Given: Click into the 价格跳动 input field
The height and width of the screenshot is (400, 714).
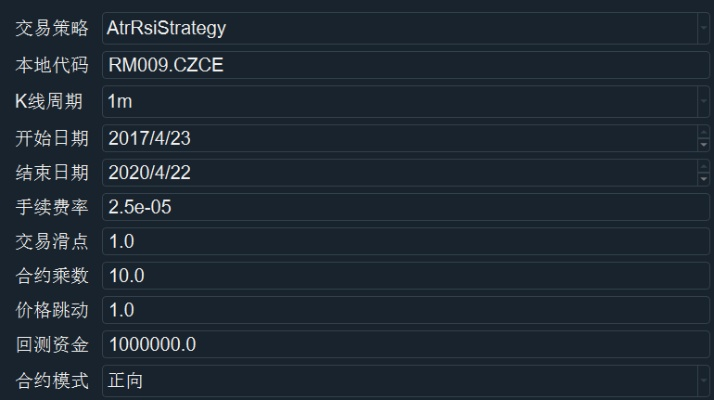Looking at the screenshot, I should 400,310.
